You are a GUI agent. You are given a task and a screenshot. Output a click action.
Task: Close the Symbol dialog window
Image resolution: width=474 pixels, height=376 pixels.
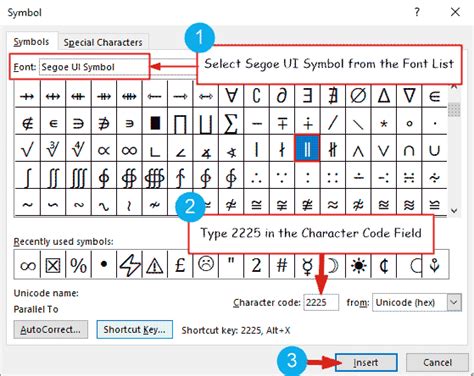click(455, 12)
